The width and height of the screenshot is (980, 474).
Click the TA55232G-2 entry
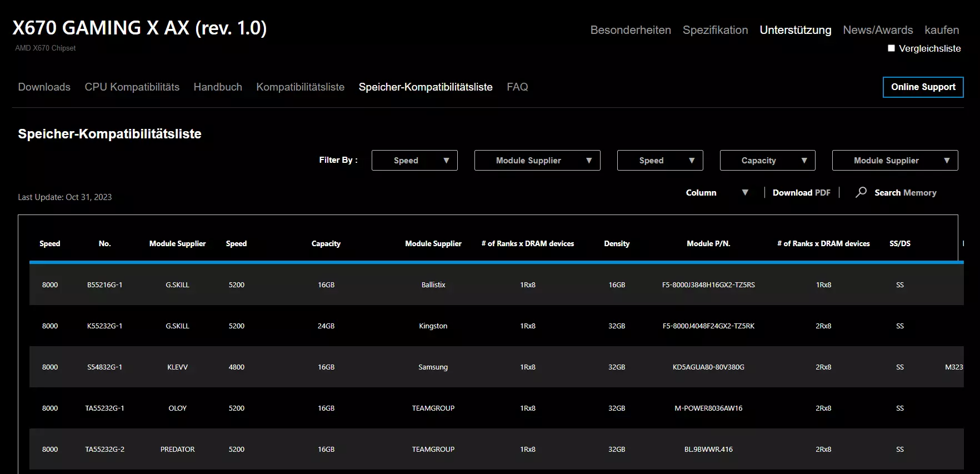click(x=104, y=449)
